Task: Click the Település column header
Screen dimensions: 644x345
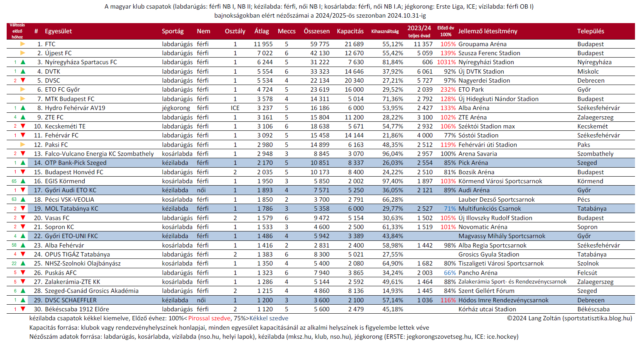Action: [590, 31]
